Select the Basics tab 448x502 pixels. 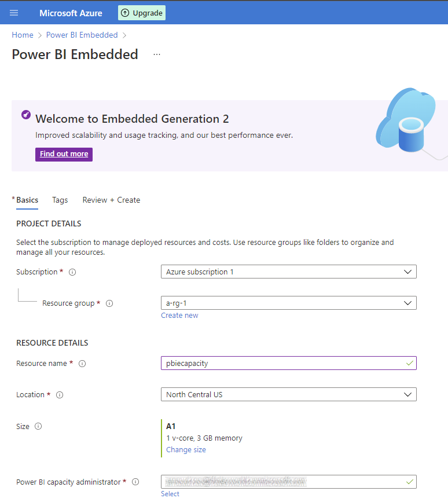(27, 200)
